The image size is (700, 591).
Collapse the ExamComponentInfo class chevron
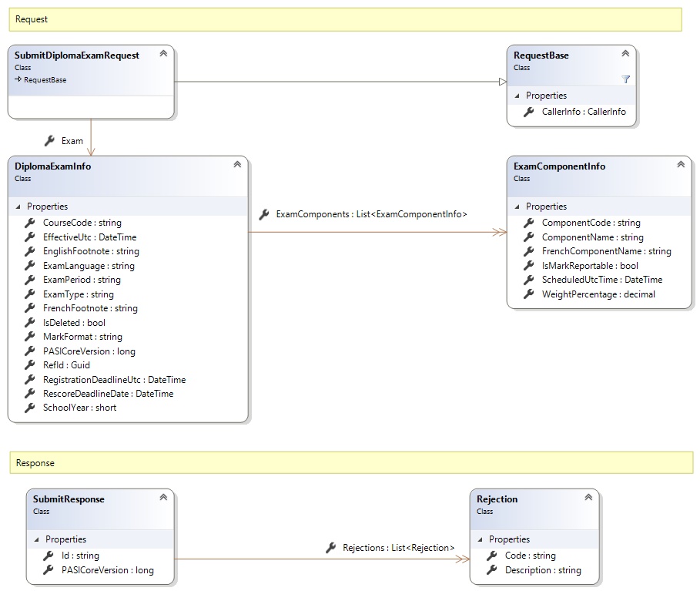681,165
